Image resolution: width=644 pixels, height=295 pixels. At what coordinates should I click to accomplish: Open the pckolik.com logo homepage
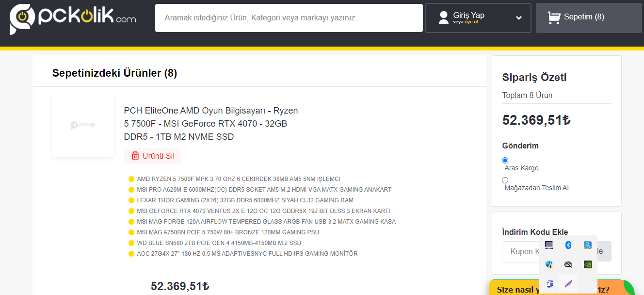73,18
